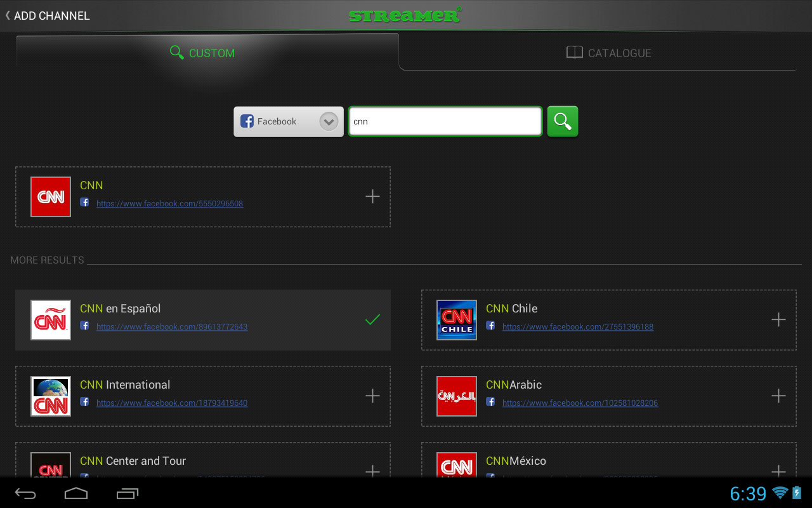The image size is (812, 508).
Task: Select the CNN logo thumbnail
Action: pos(51,197)
